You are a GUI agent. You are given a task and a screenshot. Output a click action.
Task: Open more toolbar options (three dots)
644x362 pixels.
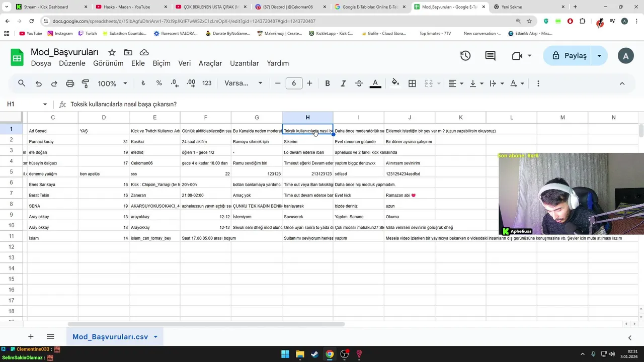point(538,83)
